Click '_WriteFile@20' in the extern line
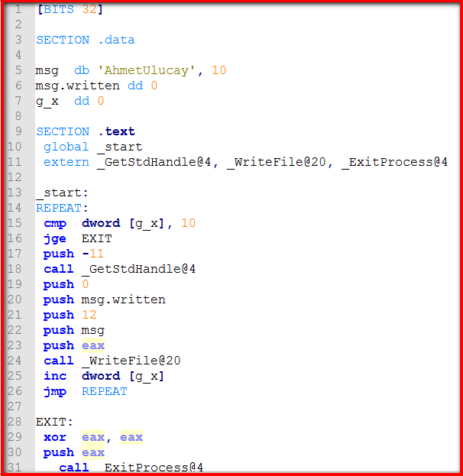 pos(277,163)
